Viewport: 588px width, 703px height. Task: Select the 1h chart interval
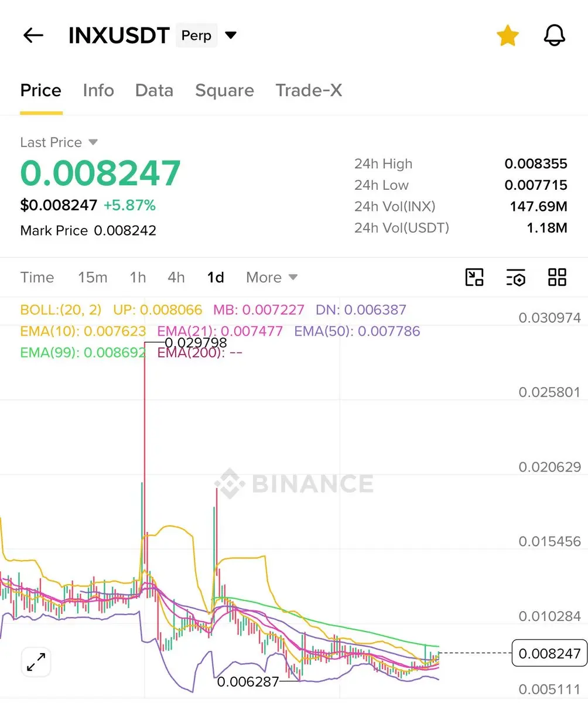[138, 277]
